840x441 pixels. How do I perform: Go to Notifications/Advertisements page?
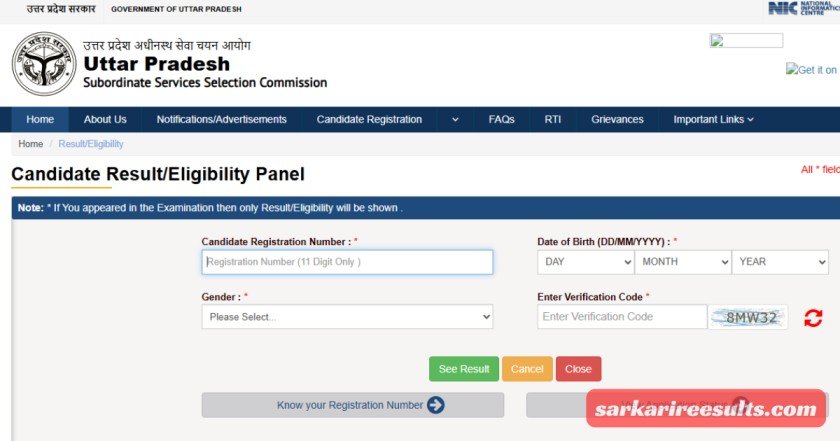[x=221, y=120]
